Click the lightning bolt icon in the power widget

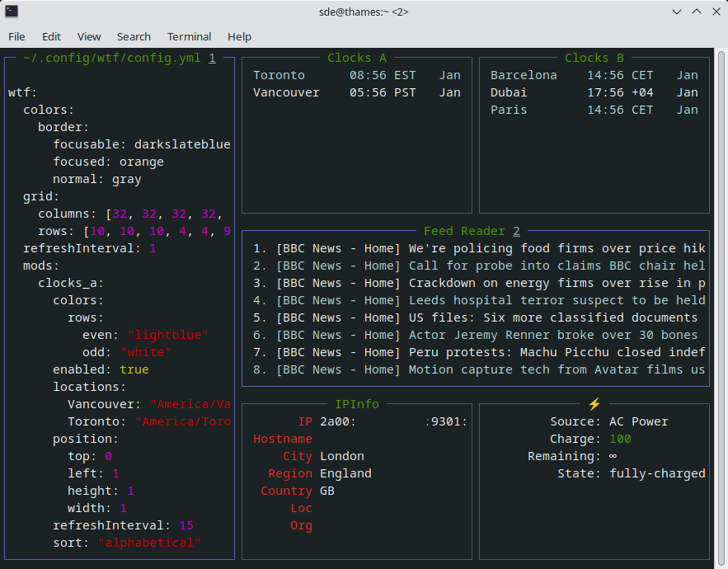click(x=594, y=403)
